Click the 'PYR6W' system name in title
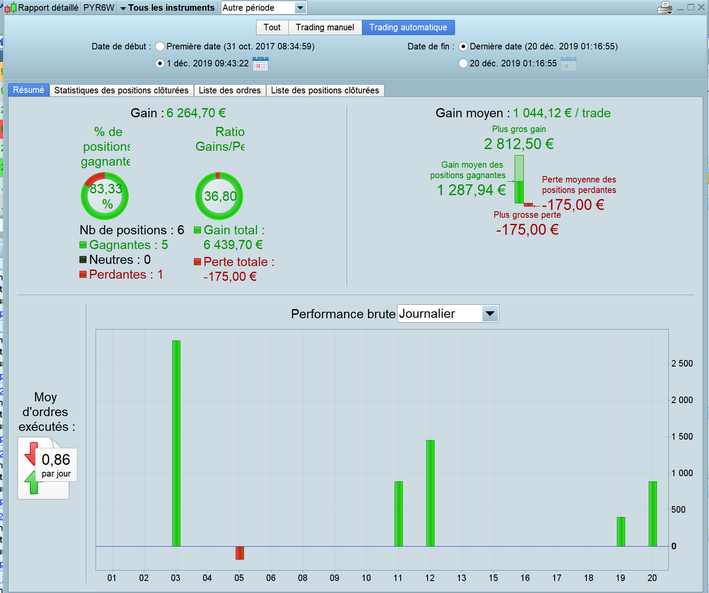 tap(99, 8)
